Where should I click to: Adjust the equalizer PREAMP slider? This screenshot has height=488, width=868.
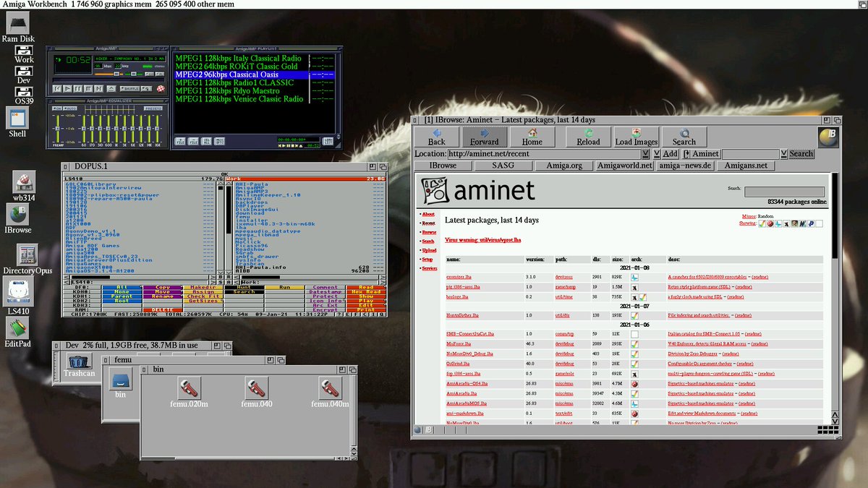[57, 128]
